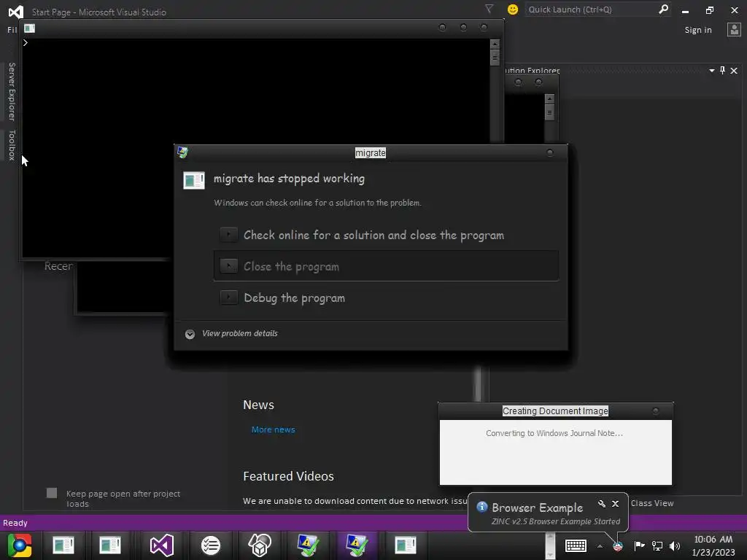Open Chrome from the taskbar
The height and width of the screenshot is (560, 747).
(20, 545)
